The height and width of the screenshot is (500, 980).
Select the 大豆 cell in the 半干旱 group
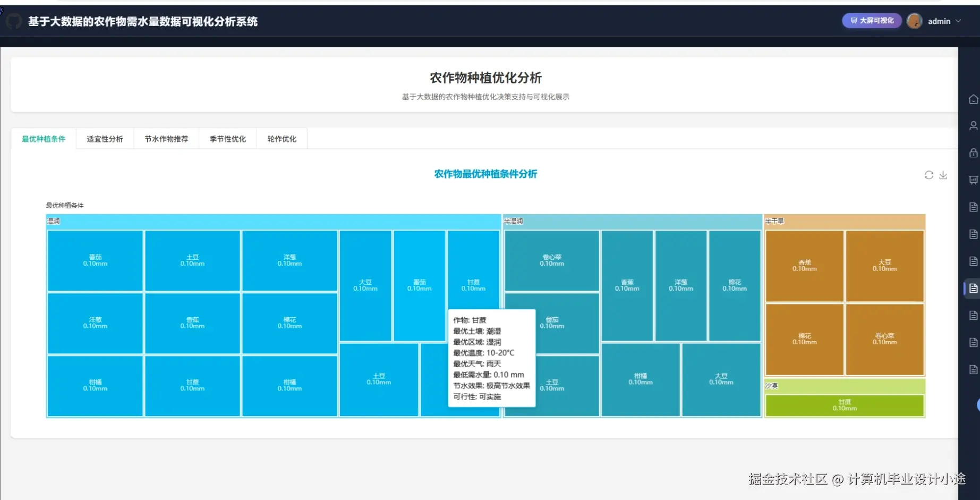(884, 266)
